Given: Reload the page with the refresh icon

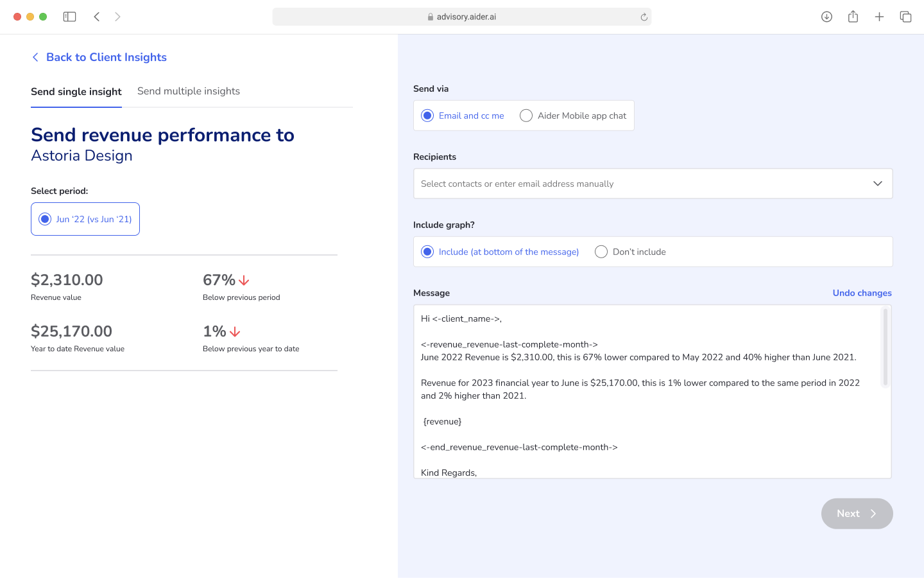Looking at the screenshot, I should pyautogui.click(x=644, y=17).
